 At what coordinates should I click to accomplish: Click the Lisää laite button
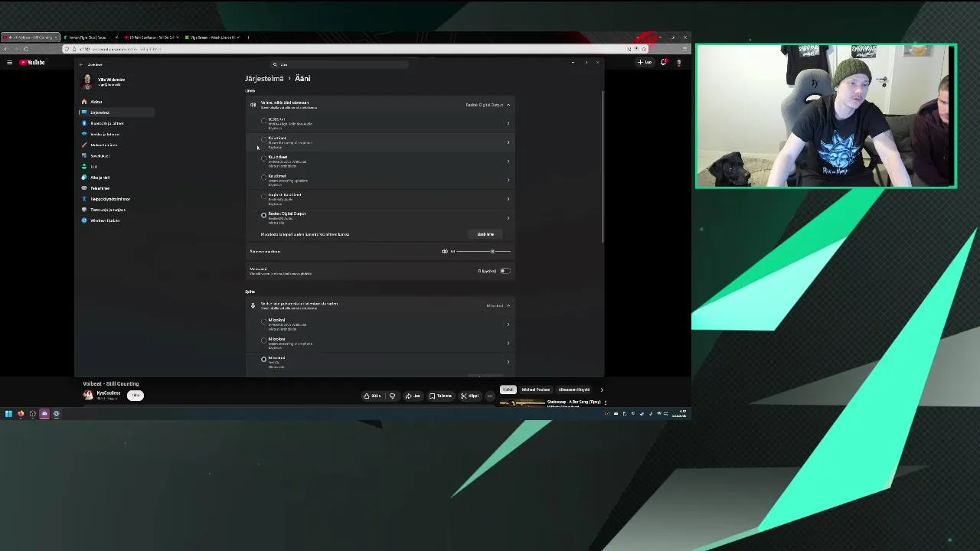485,234
